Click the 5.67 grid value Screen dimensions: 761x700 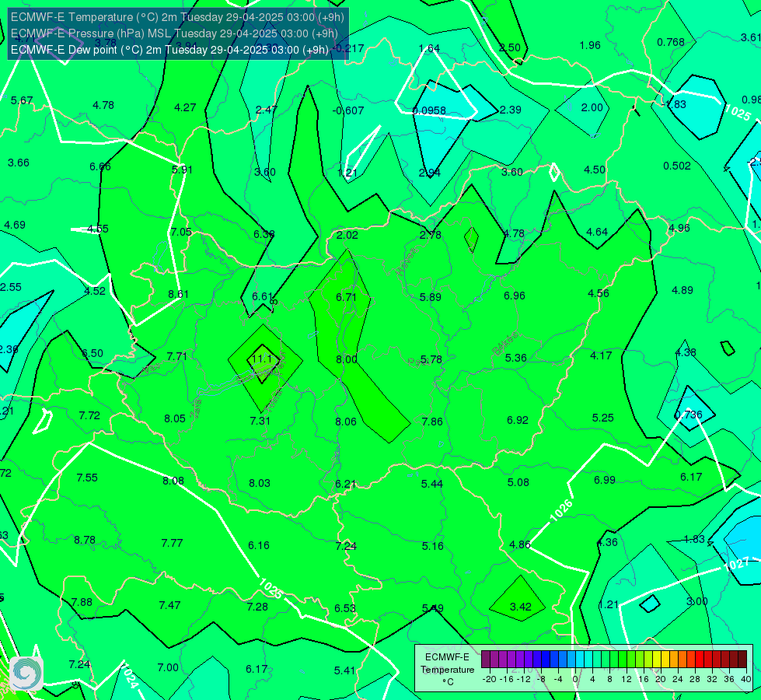click(22, 100)
